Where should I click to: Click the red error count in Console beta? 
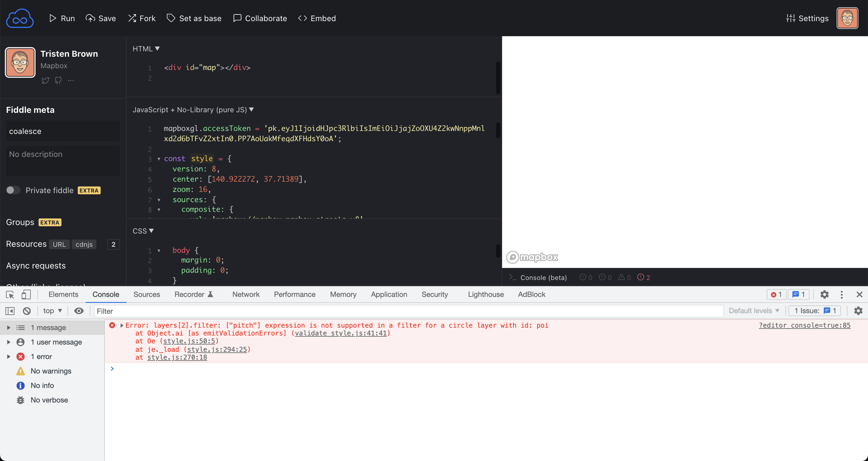pos(643,277)
